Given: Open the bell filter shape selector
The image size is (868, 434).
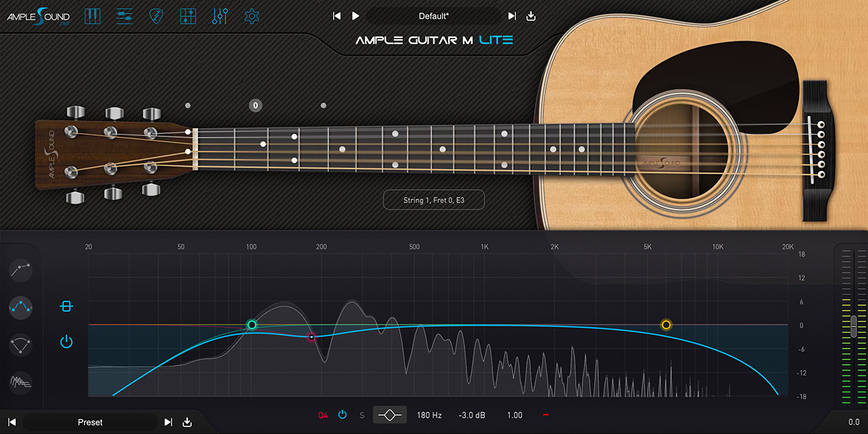Looking at the screenshot, I should [x=390, y=414].
